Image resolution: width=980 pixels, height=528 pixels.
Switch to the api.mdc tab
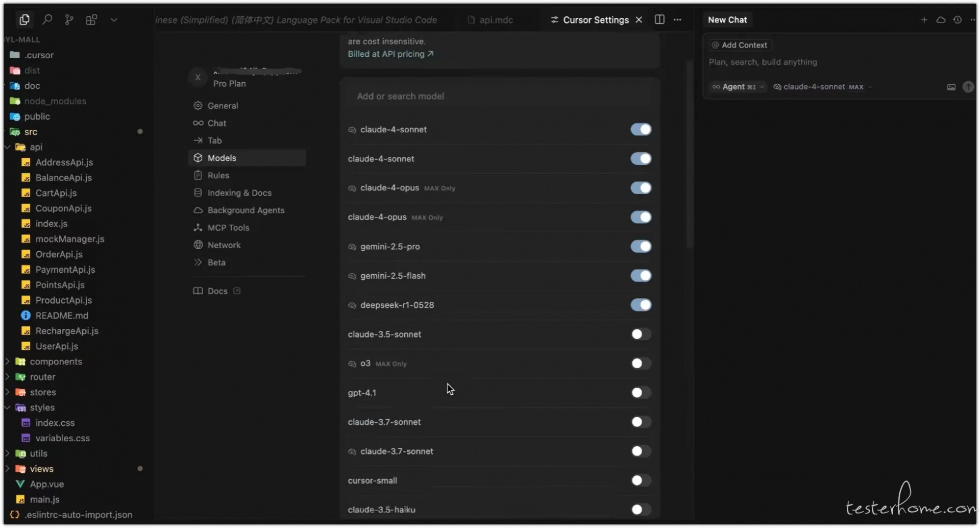click(491, 19)
